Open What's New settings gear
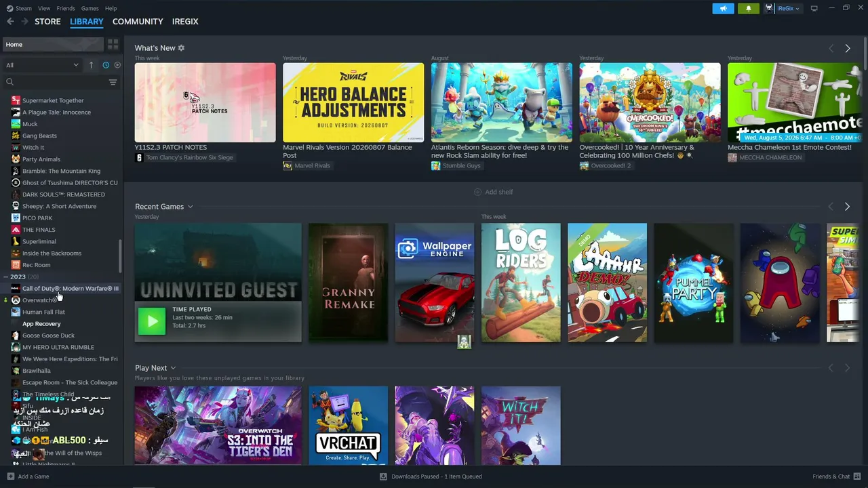 181,48
